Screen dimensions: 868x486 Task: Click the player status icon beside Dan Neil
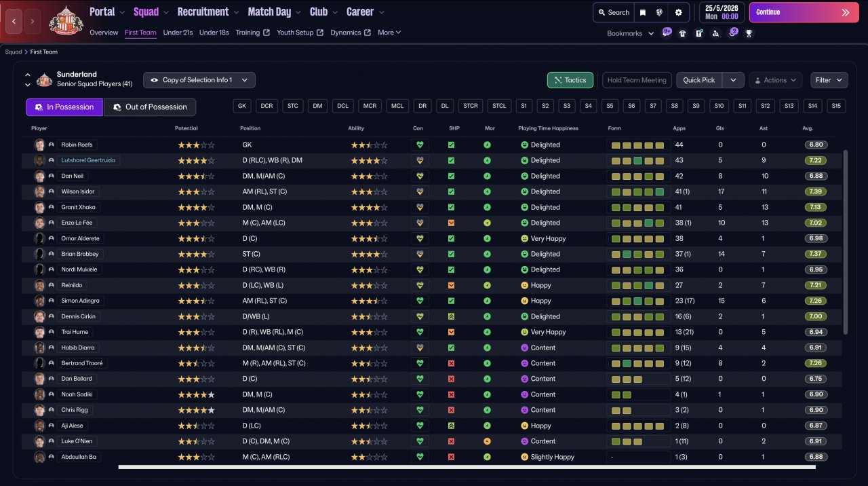pos(51,176)
